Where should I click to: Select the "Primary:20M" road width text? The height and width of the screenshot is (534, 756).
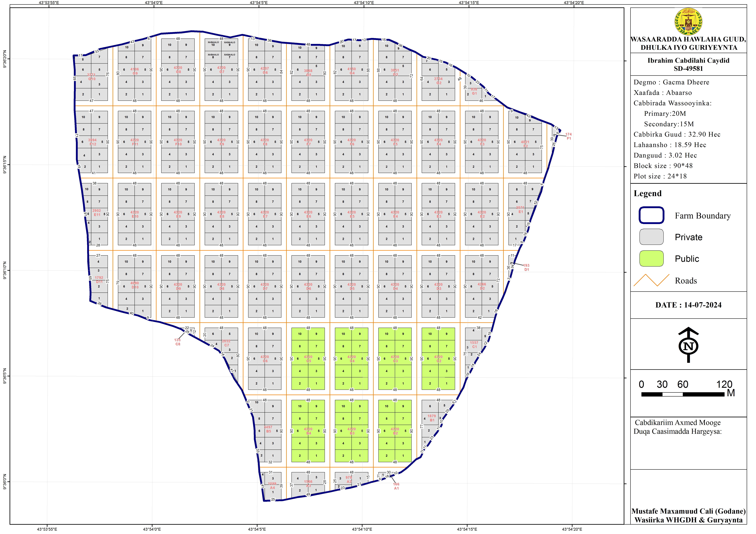(x=665, y=114)
